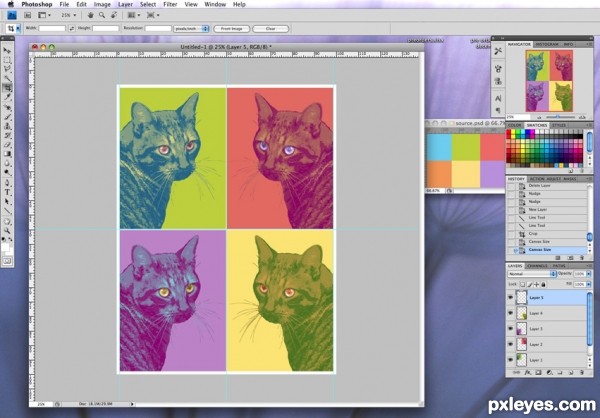Hide Layer 1 with its eye icon
This screenshot has height=418, width=600.
pos(510,360)
